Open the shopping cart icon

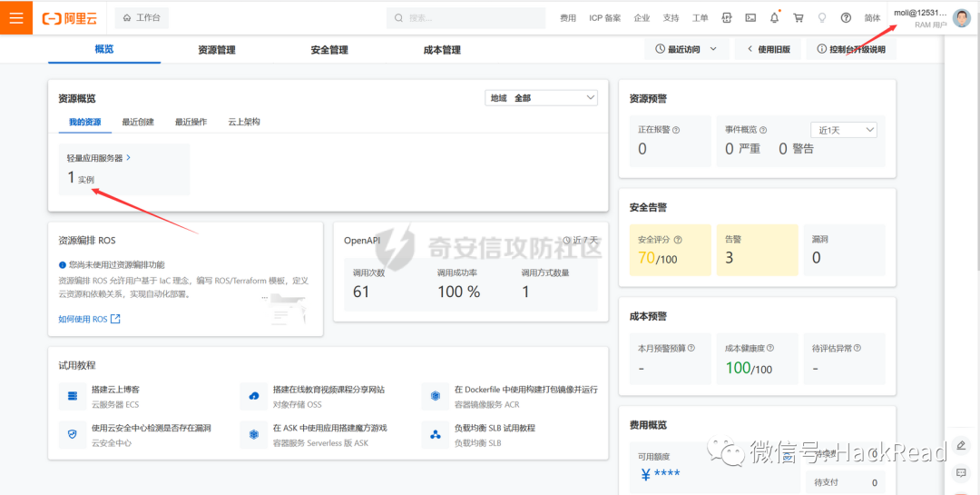click(799, 18)
